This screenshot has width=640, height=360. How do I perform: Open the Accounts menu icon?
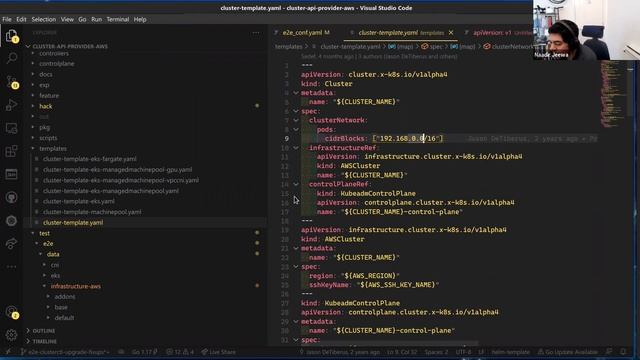11,312
